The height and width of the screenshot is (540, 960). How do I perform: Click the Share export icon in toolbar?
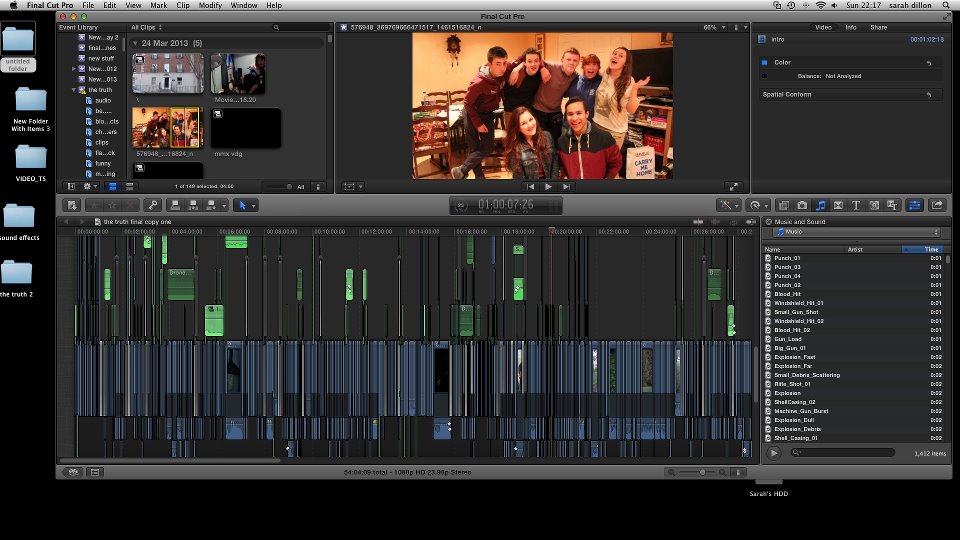[x=937, y=205]
